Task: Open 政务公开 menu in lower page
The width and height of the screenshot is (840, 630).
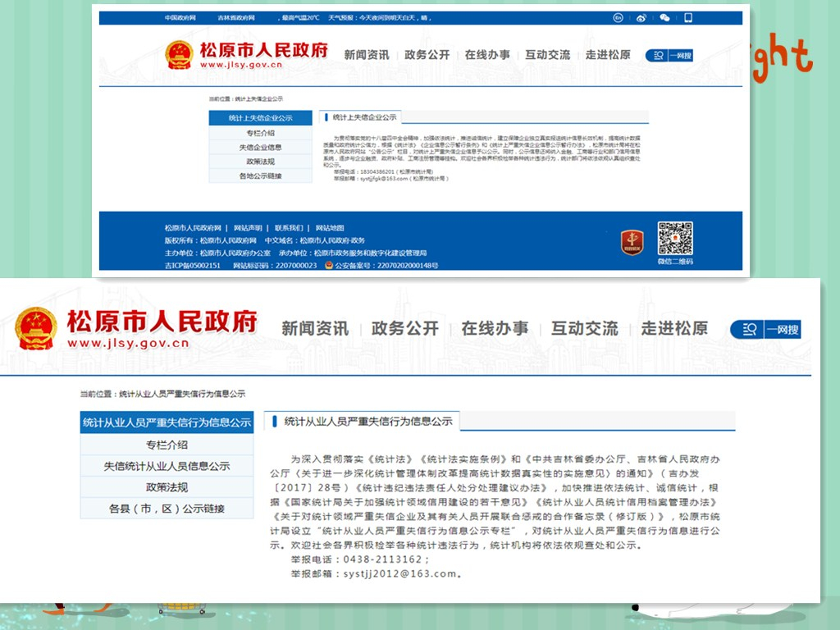Action: click(x=405, y=328)
